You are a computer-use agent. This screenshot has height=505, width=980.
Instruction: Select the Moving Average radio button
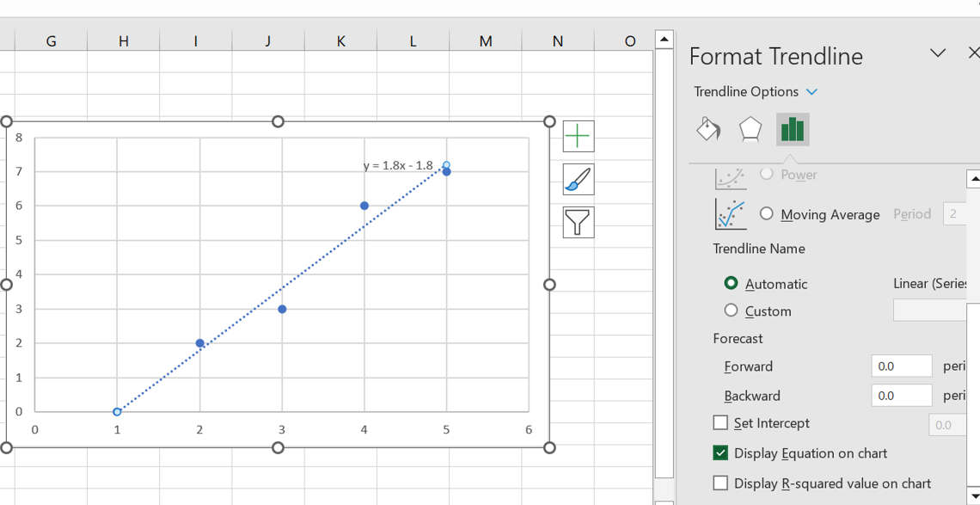tap(766, 213)
